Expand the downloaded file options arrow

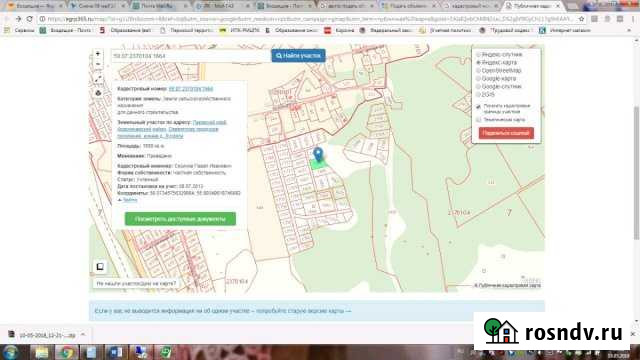pos(83,335)
